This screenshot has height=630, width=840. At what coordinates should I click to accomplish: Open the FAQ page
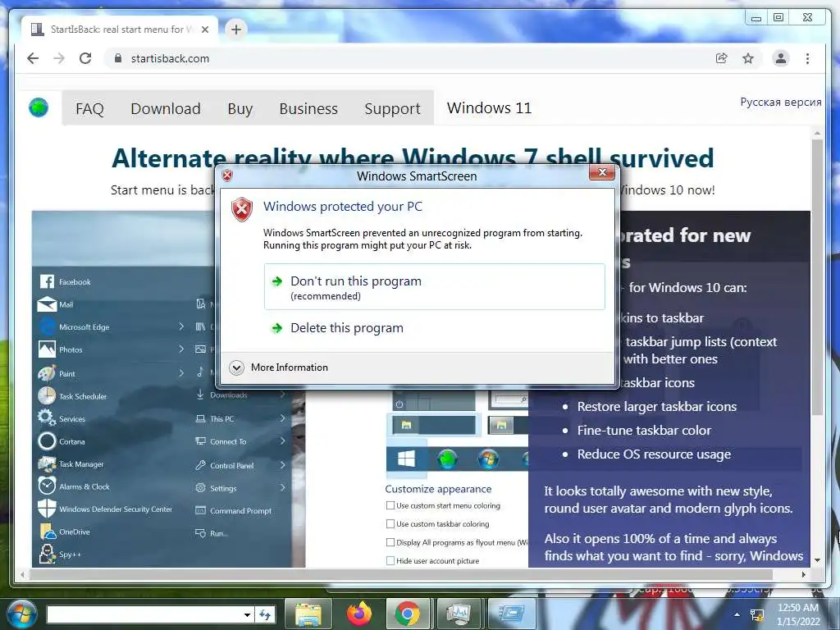[x=89, y=109]
